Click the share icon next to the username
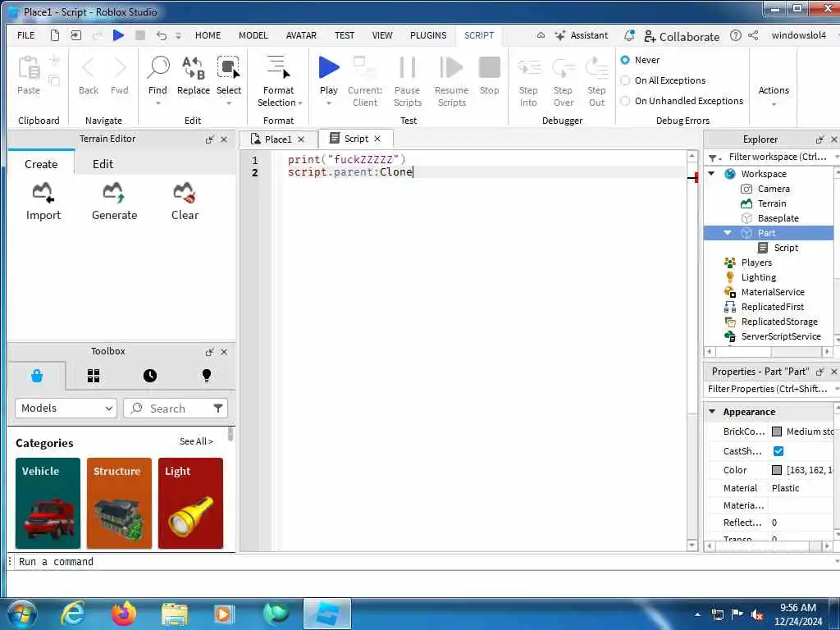The width and height of the screenshot is (840, 630). point(753,35)
